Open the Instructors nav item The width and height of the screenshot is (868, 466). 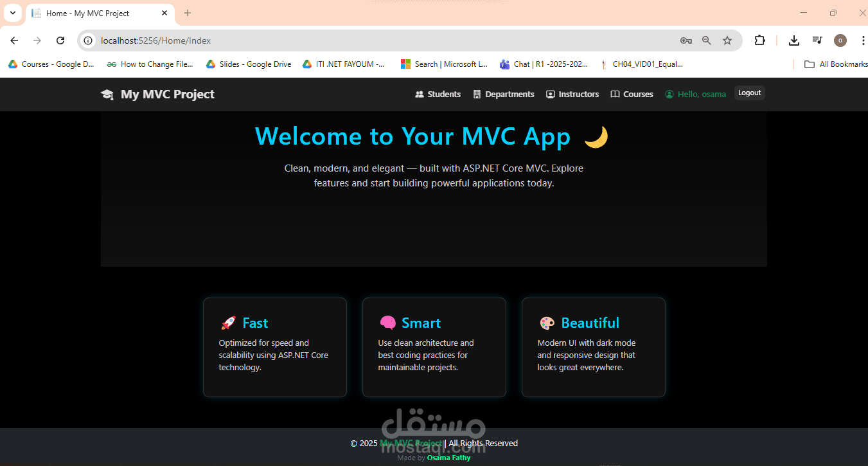(572, 94)
